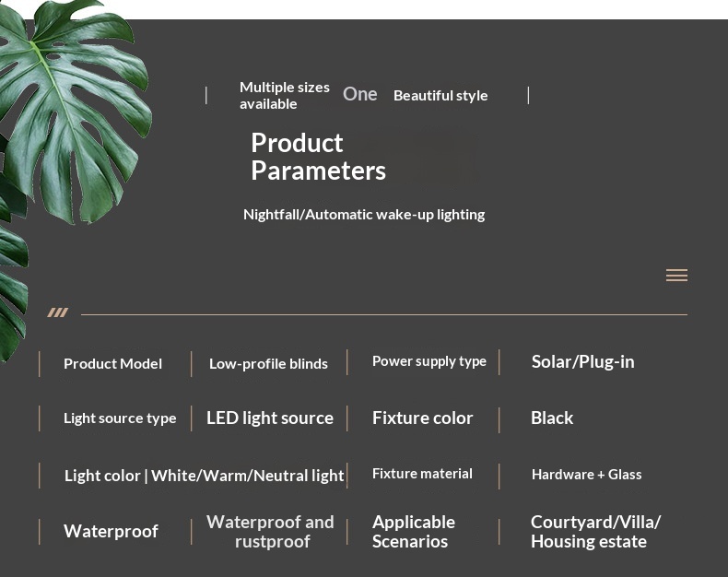Select the Light source type label
Screen dimensions: 728x577
pyautogui.click(x=120, y=418)
